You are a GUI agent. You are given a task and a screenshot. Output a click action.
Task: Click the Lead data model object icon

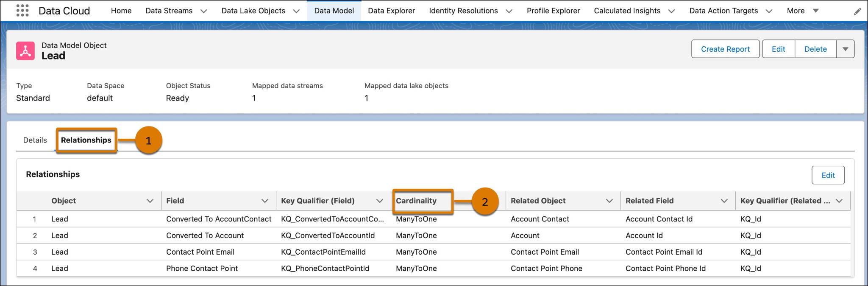pyautogui.click(x=25, y=51)
